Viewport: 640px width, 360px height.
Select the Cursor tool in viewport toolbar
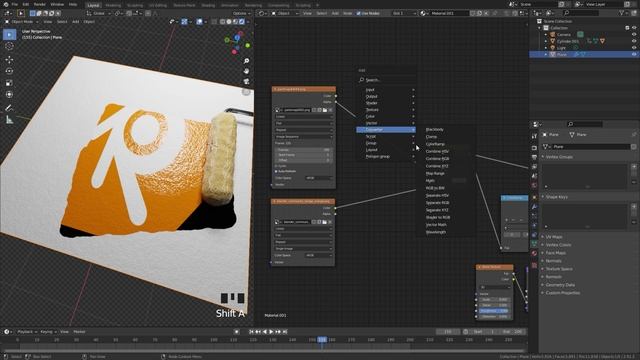(9, 46)
